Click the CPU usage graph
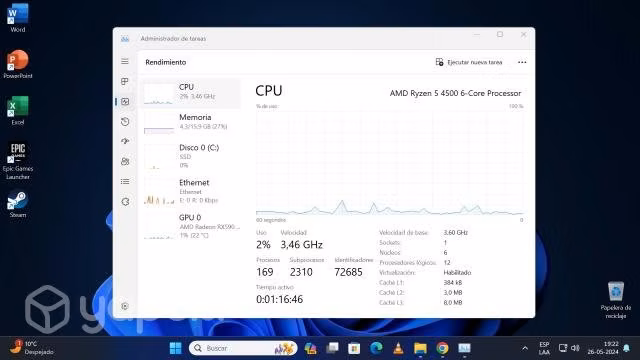This screenshot has width=640, height=360. [390, 162]
